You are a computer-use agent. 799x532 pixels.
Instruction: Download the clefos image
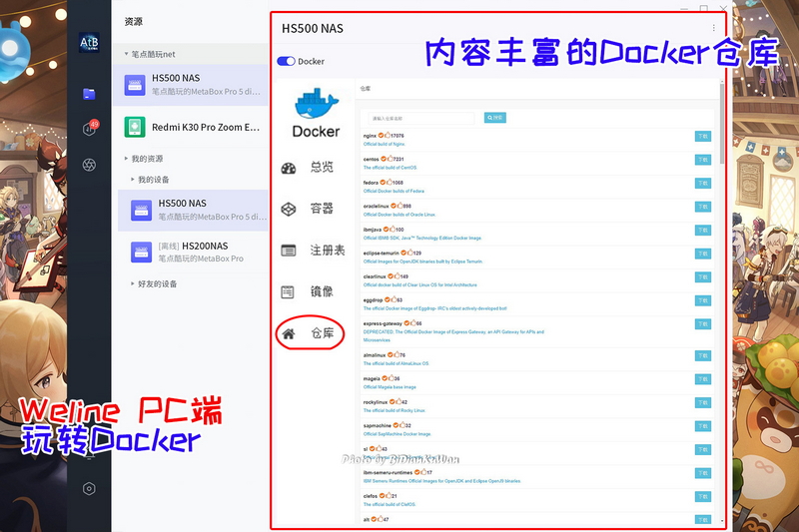click(703, 496)
